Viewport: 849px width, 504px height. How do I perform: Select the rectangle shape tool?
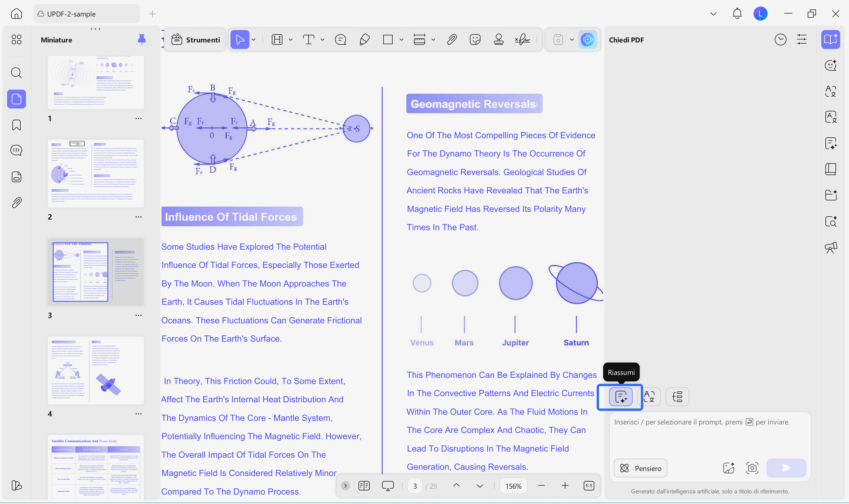coord(388,40)
